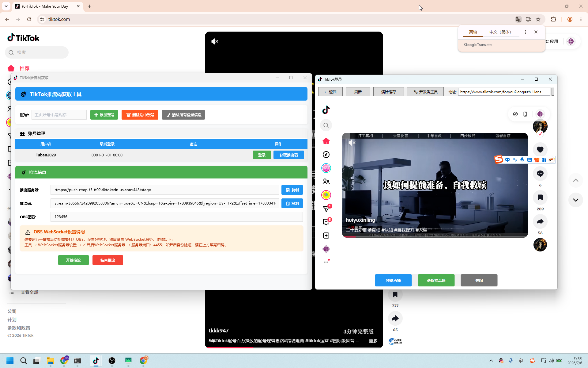Copy the 推流服务器 address
The image size is (588, 368).
point(292,190)
